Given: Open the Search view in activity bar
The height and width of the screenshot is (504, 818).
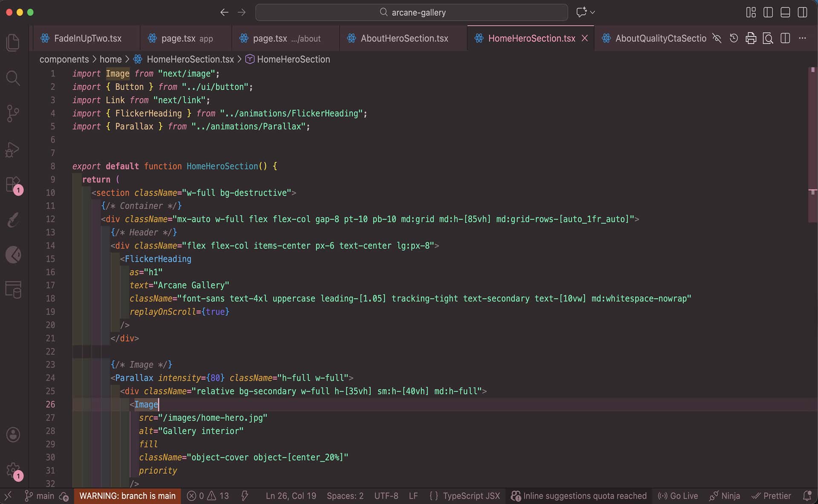Looking at the screenshot, I should 13,78.
